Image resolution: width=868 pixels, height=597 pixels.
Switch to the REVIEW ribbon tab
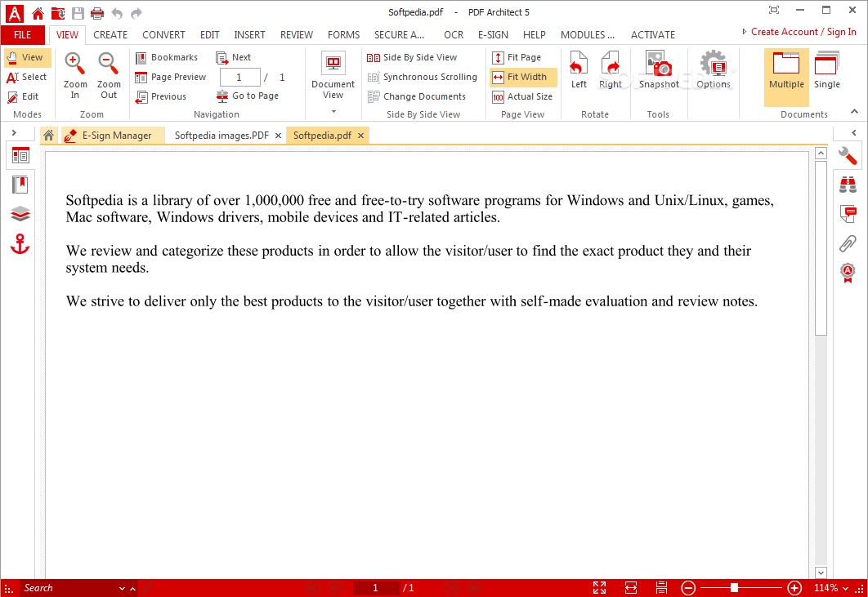coord(296,35)
